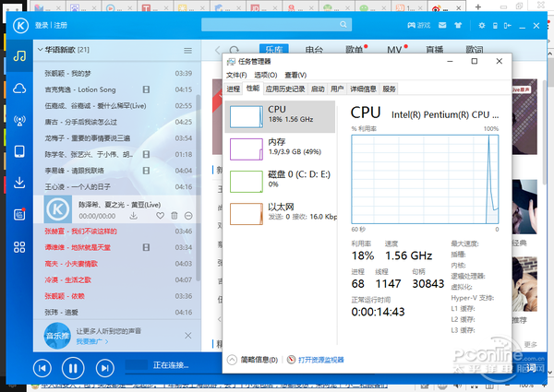Go back with the left arrow near refresh
This screenshot has height=392, width=554.
click(x=217, y=50)
